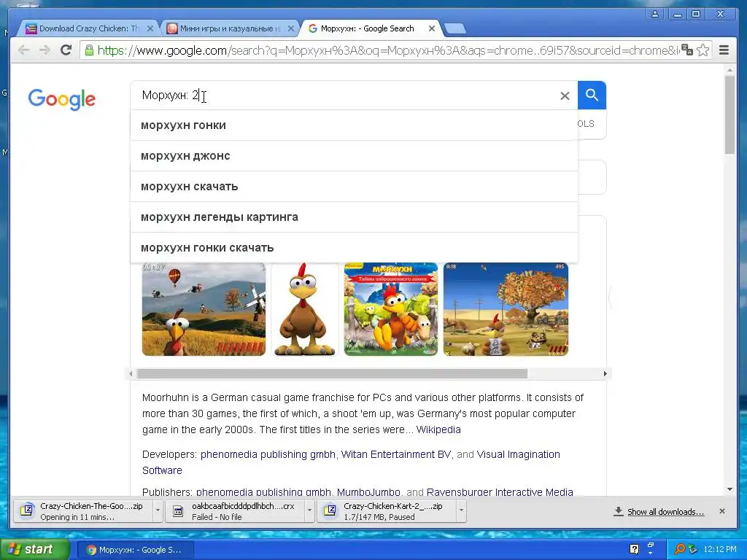Run search with the blue magnifier button

tap(592, 96)
